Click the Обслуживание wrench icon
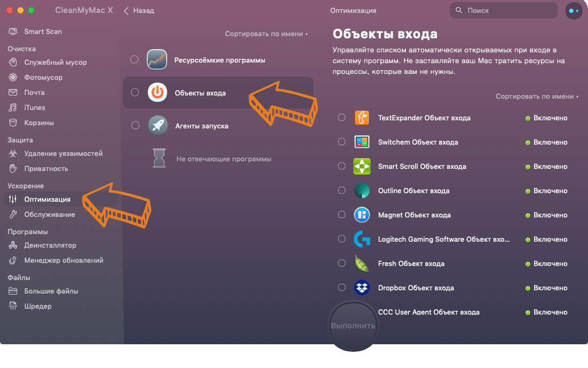Viewport: 588px width, 368px height. pos(13,215)
